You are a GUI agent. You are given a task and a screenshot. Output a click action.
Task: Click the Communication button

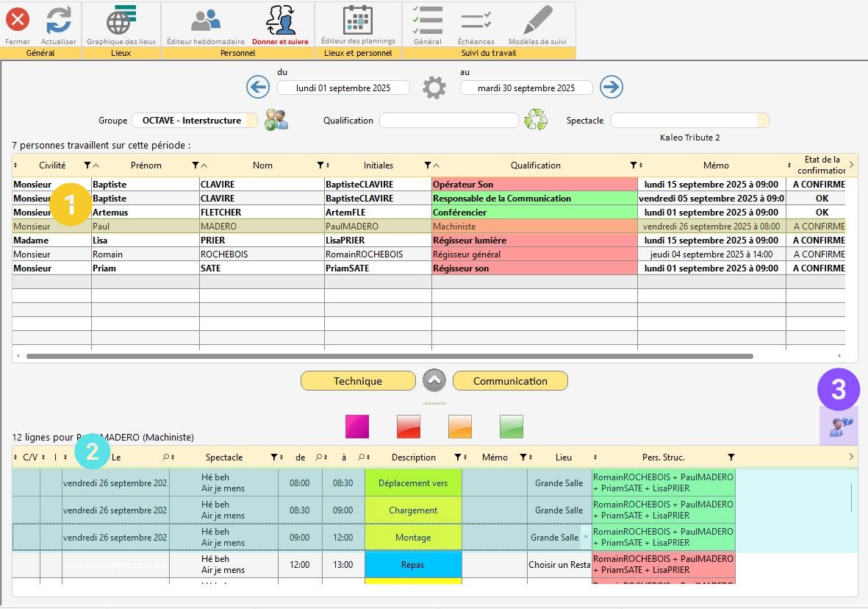(x=510, y=381)
